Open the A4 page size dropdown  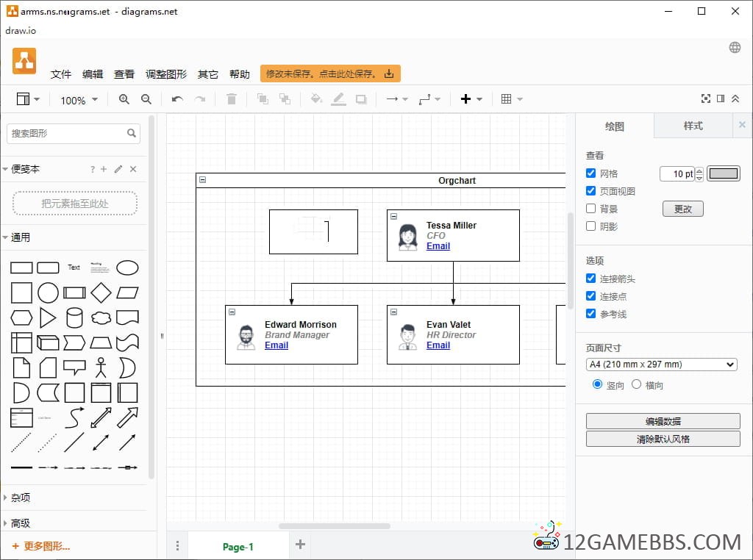(661, 365)
